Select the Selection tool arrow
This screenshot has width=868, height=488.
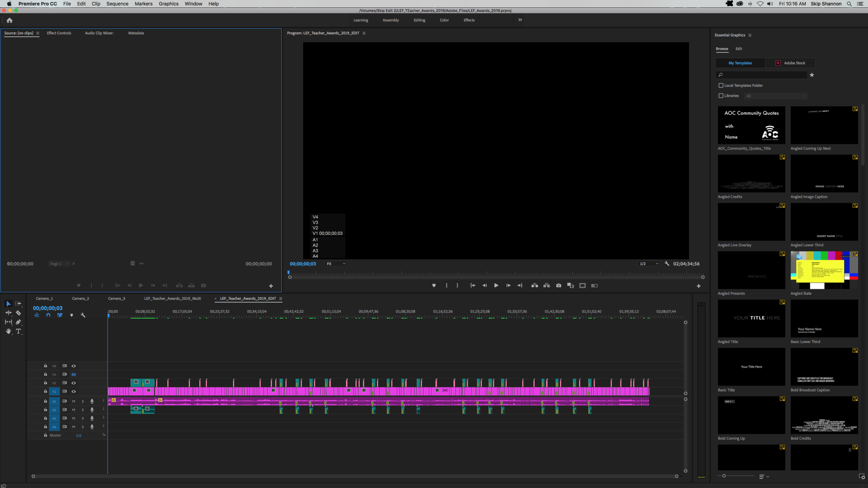pyautogui.click(x=8, y=304)
